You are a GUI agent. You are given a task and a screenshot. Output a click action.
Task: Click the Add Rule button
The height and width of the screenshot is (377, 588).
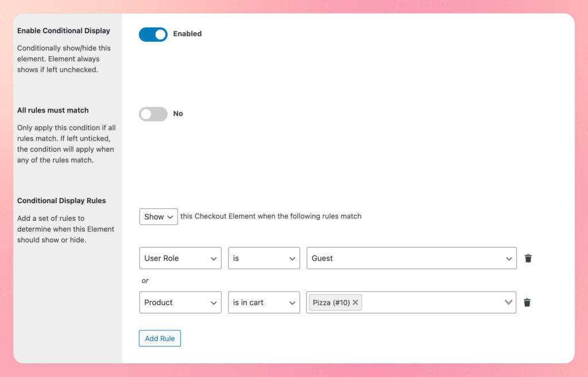tap(160, 338)
